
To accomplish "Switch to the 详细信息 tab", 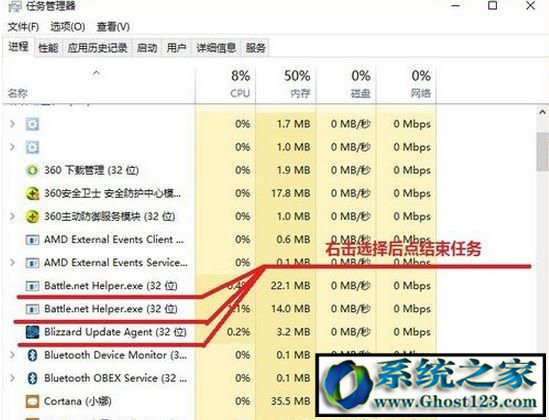I will (x=216, y=48).
